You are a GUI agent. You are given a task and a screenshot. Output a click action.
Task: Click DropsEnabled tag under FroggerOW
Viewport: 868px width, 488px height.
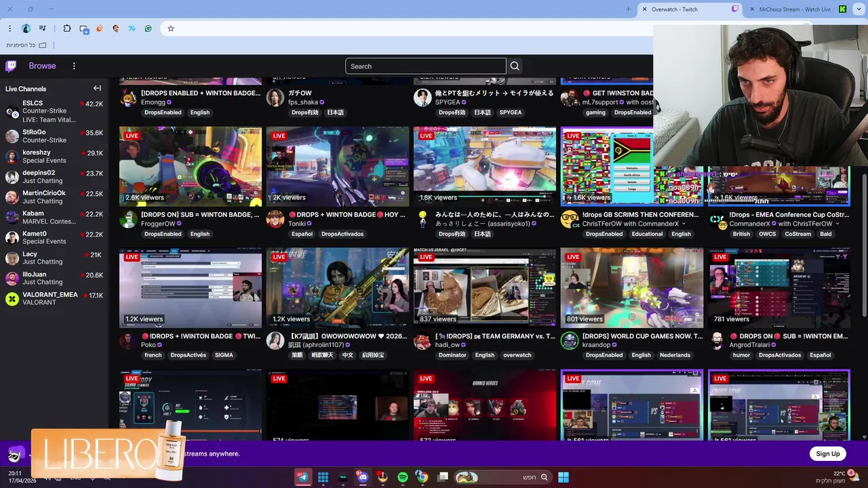click(x=163, y=234)
